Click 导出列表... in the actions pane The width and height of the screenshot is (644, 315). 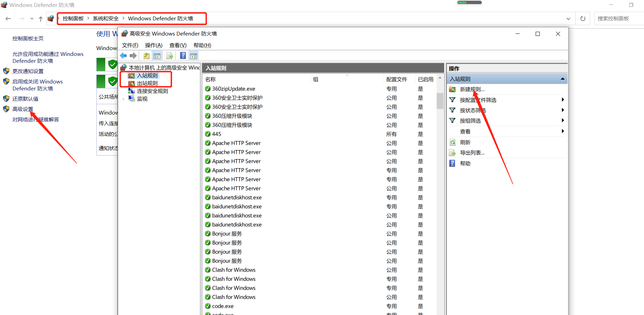[x=472, y=153]
